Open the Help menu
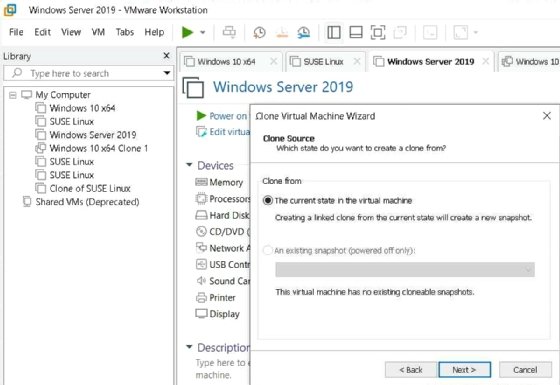The image size is (560, 385). (154, 32)
